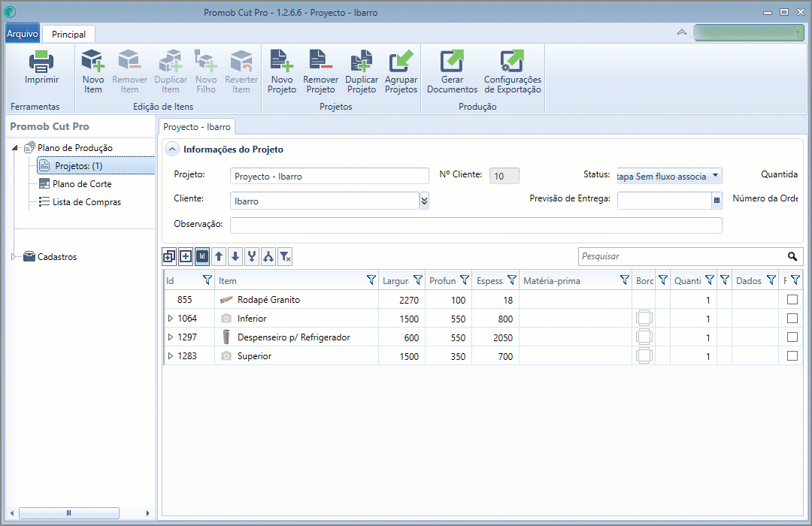Image resolution: width=812 pixels, height=526 pixels.
Task: Check the box for Superior row
Action: (792, 355)
